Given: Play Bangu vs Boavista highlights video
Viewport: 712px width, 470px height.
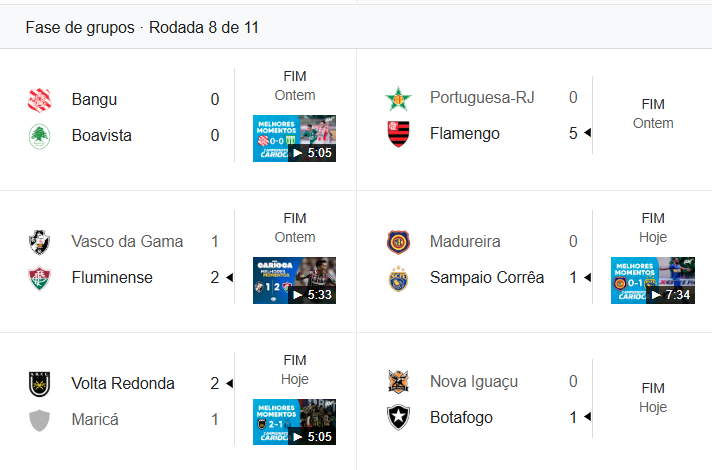Looking at the screenshot, I should point(294,139).
